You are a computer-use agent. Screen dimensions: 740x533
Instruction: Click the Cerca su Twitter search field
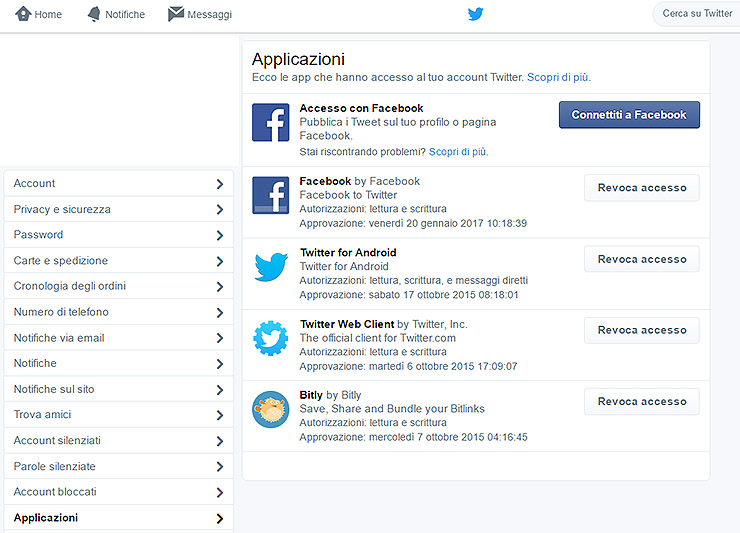(x=697, y=14)
